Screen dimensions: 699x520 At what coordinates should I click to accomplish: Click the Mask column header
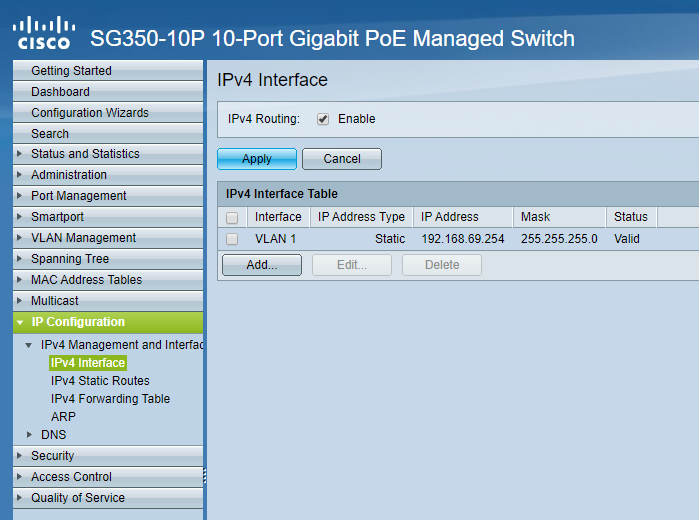click(559, 217)
